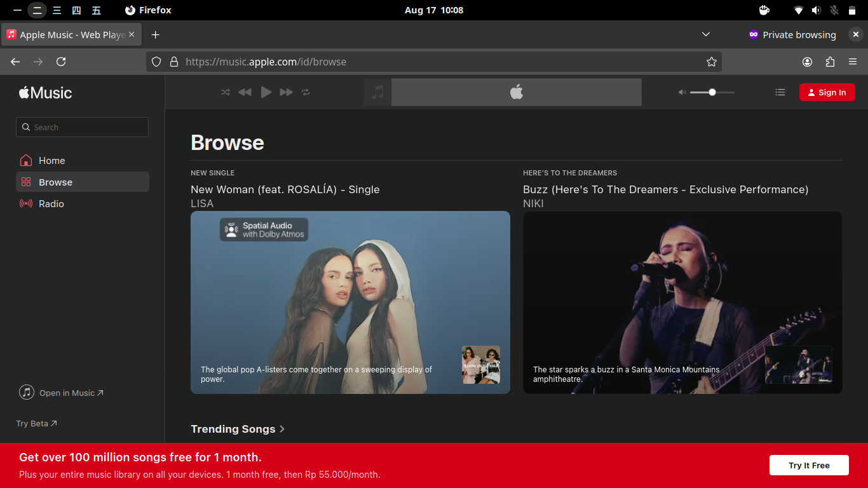Click the Browse grid icon

coord(26,182)
